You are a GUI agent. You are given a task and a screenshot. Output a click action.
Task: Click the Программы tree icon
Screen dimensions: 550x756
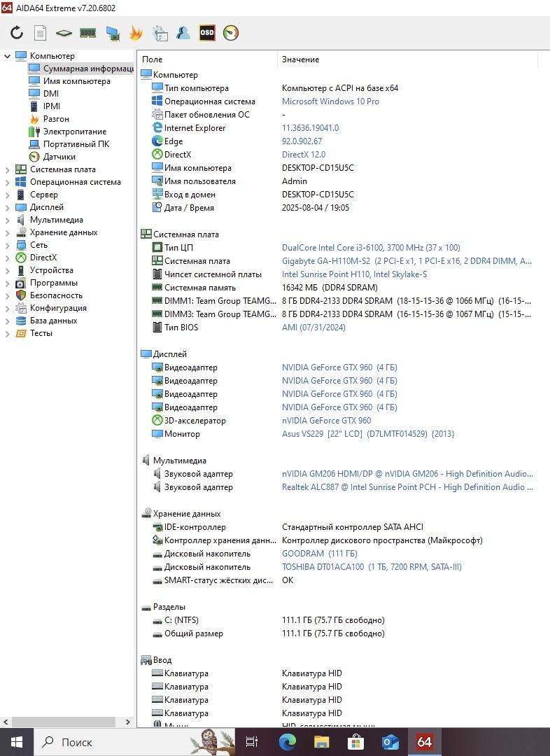click(21, 283)
